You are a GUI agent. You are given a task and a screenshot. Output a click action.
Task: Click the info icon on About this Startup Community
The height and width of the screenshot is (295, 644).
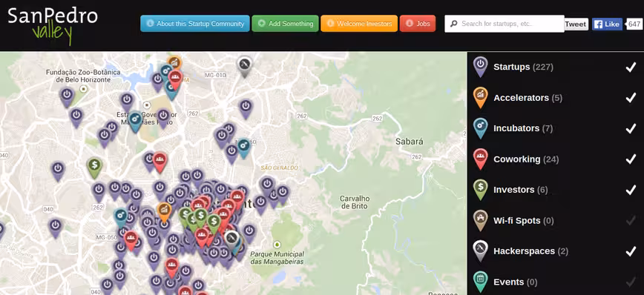pyautogui.click(x=151, y=24)
